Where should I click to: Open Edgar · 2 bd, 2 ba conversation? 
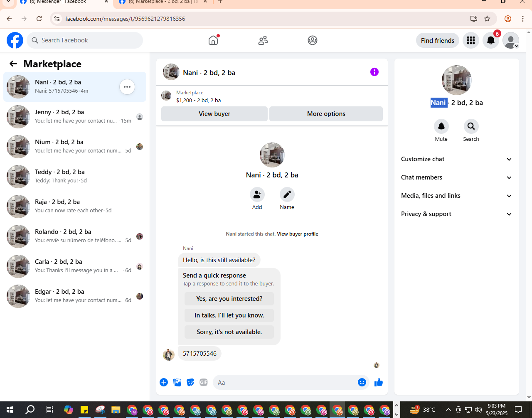75,296
